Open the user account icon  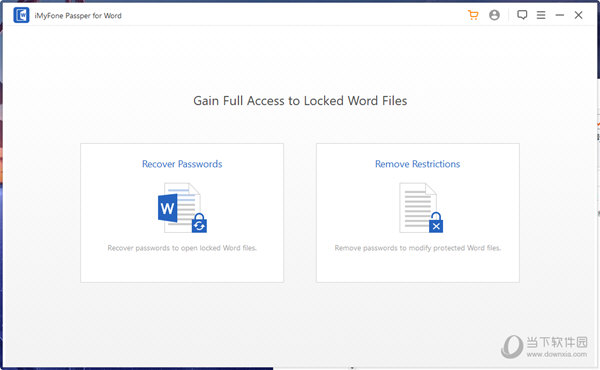click(494, 15)
